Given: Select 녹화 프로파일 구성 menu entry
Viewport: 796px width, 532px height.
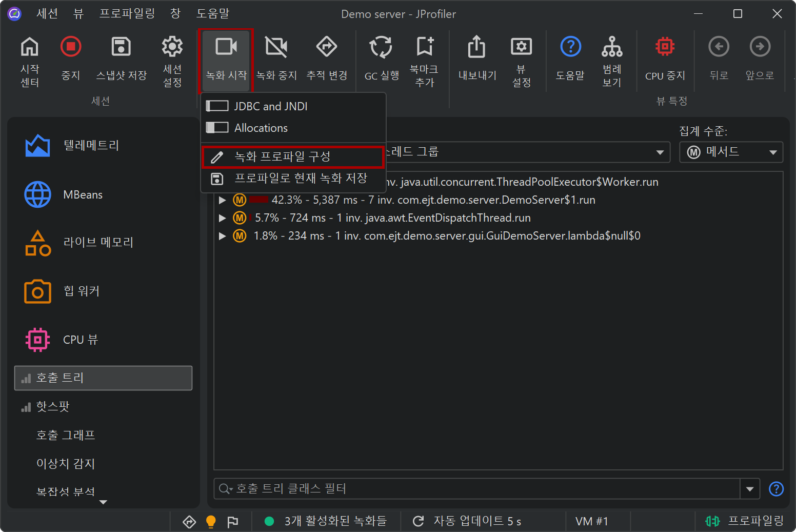Looking at the screenshot, I should (x=292, y=157).
